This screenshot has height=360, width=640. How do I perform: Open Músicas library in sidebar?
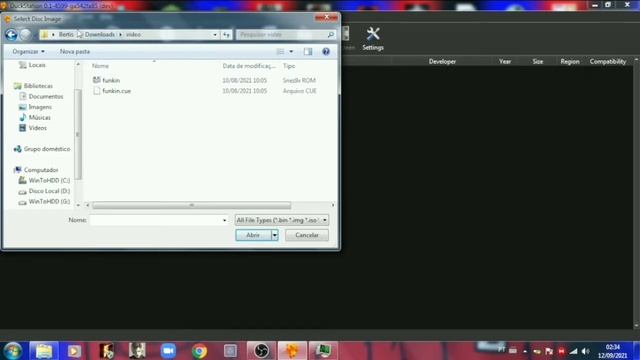click(x=40, y=118)
